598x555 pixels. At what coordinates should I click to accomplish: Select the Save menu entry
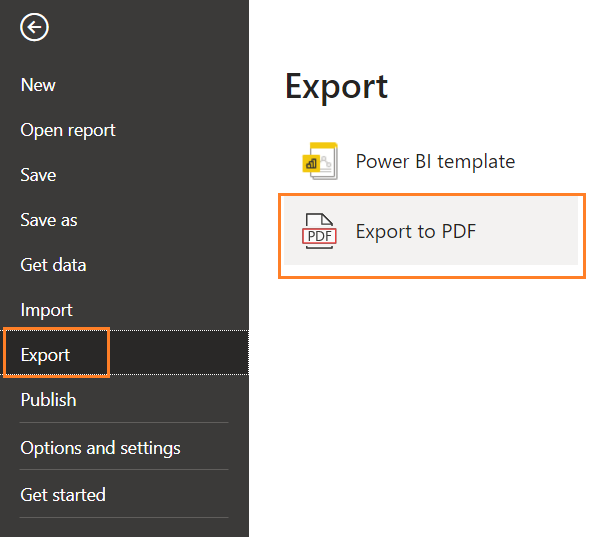tap(38, 175)
